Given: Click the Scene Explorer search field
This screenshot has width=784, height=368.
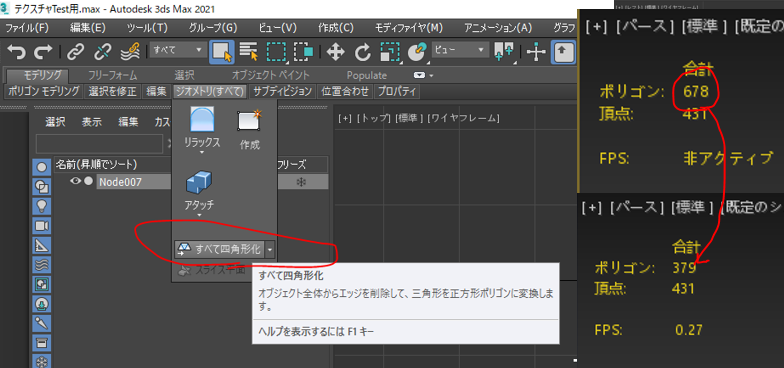Looking at the screenshot, I should [x=99, y=143].
